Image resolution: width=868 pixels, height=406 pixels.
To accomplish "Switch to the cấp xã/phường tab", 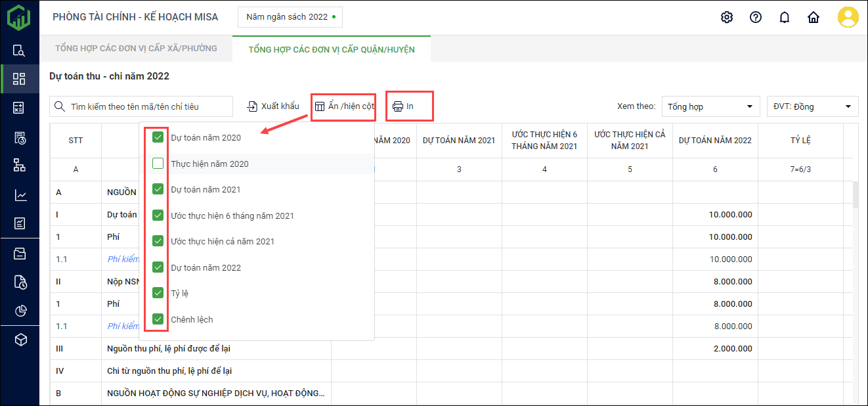I will point(136,49).
